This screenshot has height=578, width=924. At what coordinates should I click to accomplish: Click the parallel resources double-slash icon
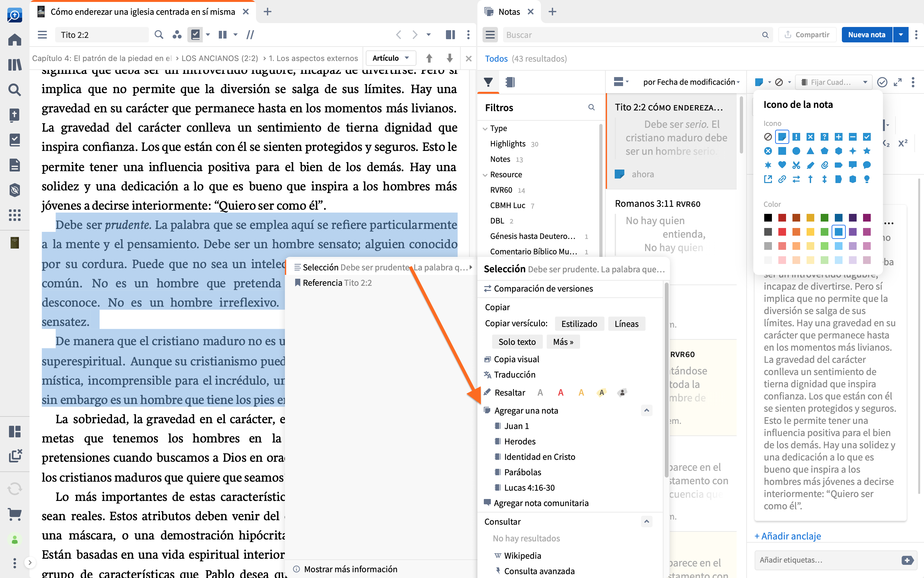tap(250, 35)
